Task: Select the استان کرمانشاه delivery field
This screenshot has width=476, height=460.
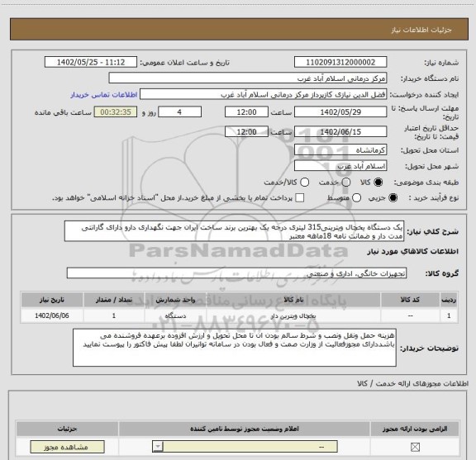Action: pyautogui.click(x=340, y=150)
